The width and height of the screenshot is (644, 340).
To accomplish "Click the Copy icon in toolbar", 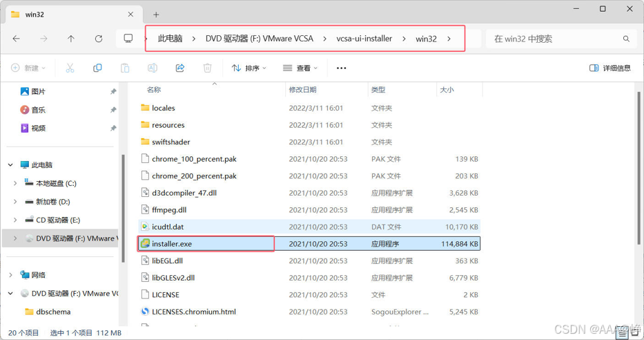I will coord(97,68).
